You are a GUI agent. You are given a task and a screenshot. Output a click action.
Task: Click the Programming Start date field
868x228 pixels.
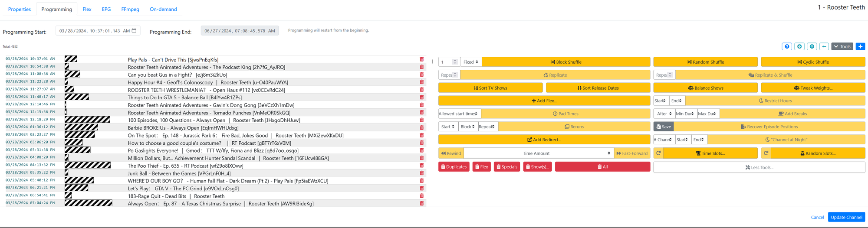[98, 31]
